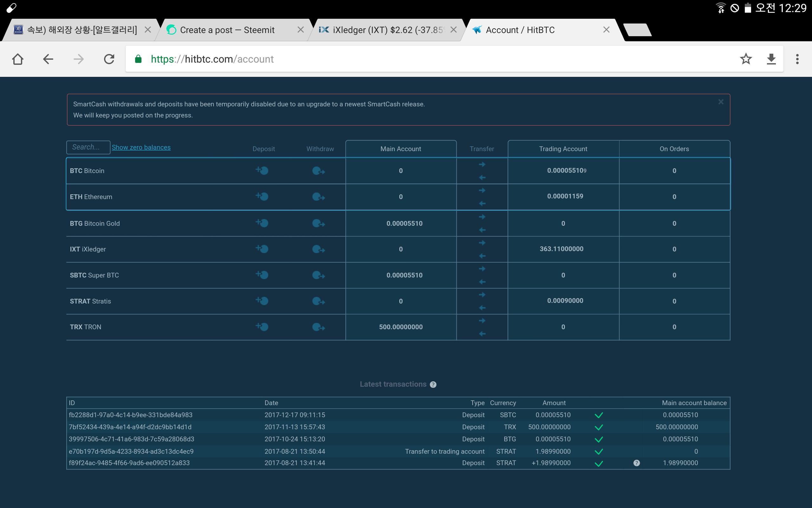Select the BTC Bitcoin row label
This screenshot has height=508, width=812.
coord(87,171)
